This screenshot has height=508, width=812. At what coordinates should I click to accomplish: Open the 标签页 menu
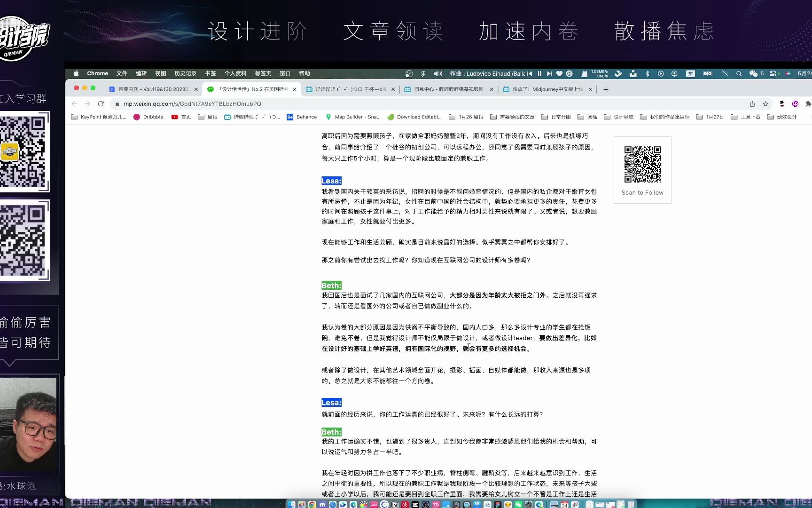[x=263, y=73]
